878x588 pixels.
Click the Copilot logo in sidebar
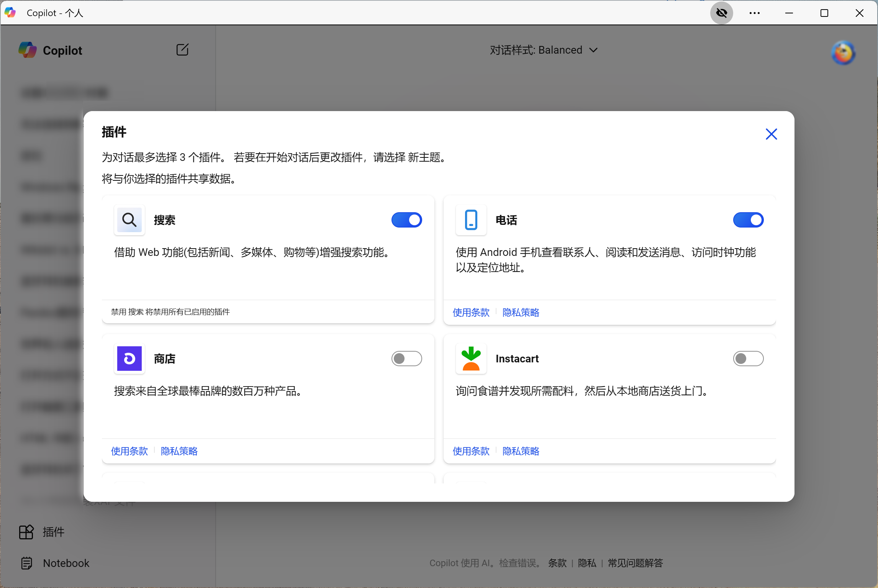(x=28, y=50)
